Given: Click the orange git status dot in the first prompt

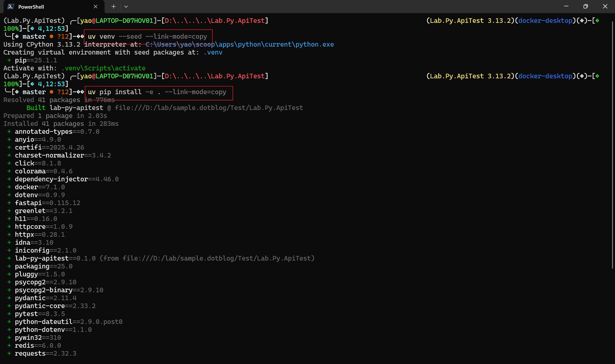Looking at the screenshot, I should tap(51, 37).
